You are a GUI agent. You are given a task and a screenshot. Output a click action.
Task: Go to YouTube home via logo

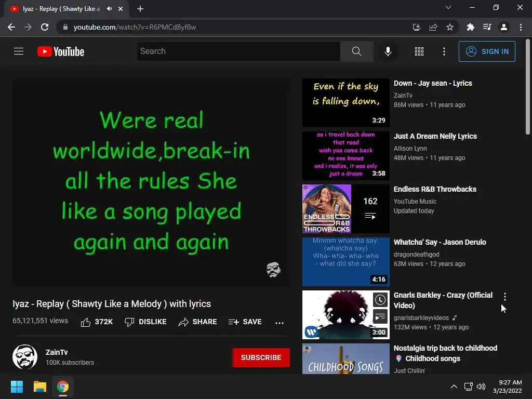(61, 51)
